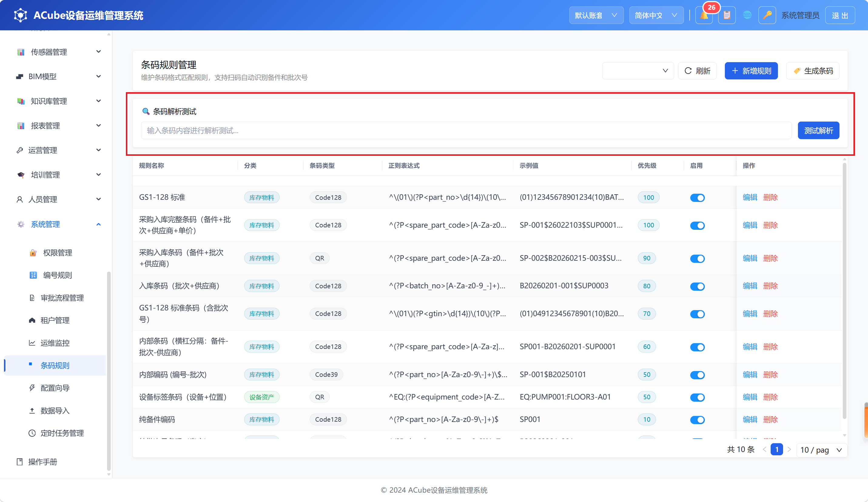Open the 10 / page size dropdown
Image resolution: width=868 pixels, height=502 pixels.
(821, 450)
